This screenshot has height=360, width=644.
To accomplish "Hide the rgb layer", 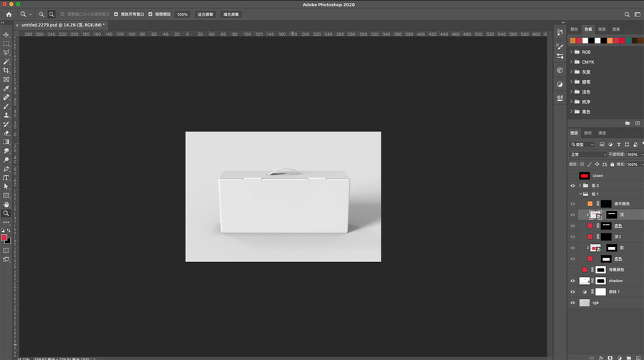I will click(572, 303).
